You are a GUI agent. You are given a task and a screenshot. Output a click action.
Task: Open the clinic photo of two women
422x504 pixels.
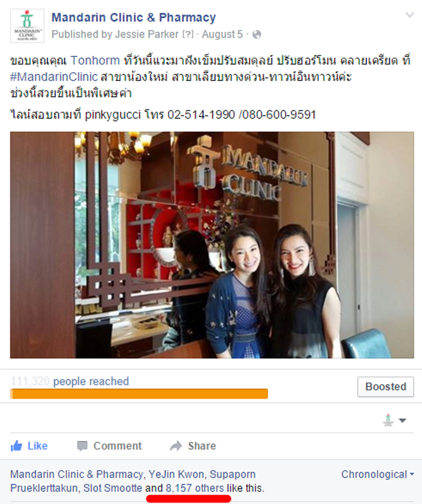pyautogui.click(x=212, y=245)
